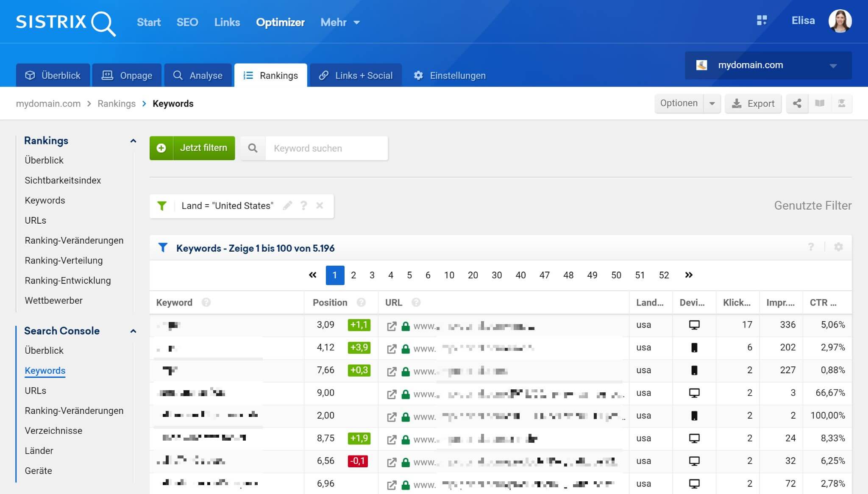This screenshot has height=494, width=868.
Task: Open Elisa's profile avatar
Action: pyautogui.click(x=840, y=21)
